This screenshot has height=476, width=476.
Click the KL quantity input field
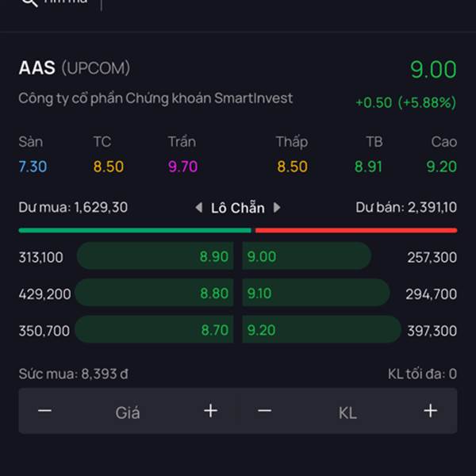[347, 413]
